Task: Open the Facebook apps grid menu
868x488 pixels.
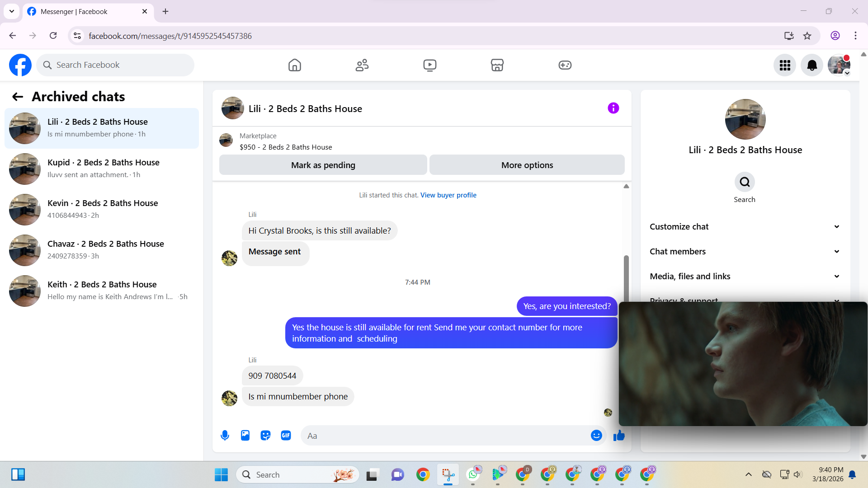Action: (x=785, y=66)
